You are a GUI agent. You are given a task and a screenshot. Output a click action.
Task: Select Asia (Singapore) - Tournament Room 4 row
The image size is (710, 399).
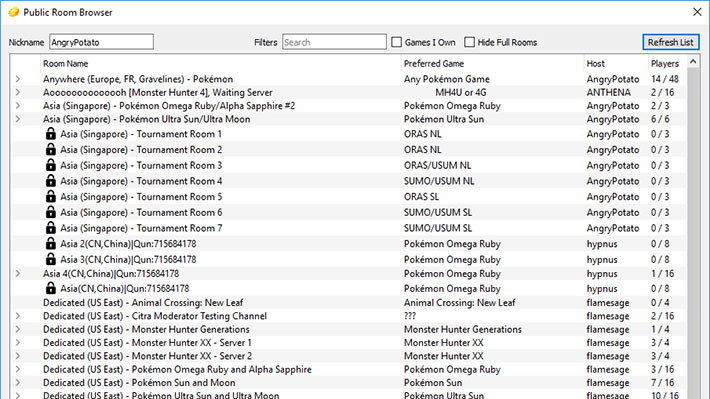[348, 181]
